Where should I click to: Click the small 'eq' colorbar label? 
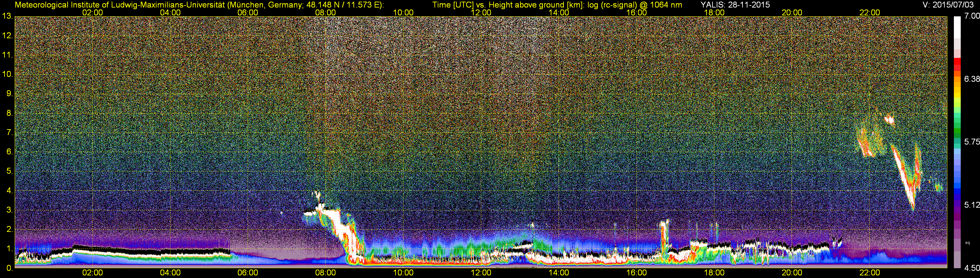coord(968,243)
